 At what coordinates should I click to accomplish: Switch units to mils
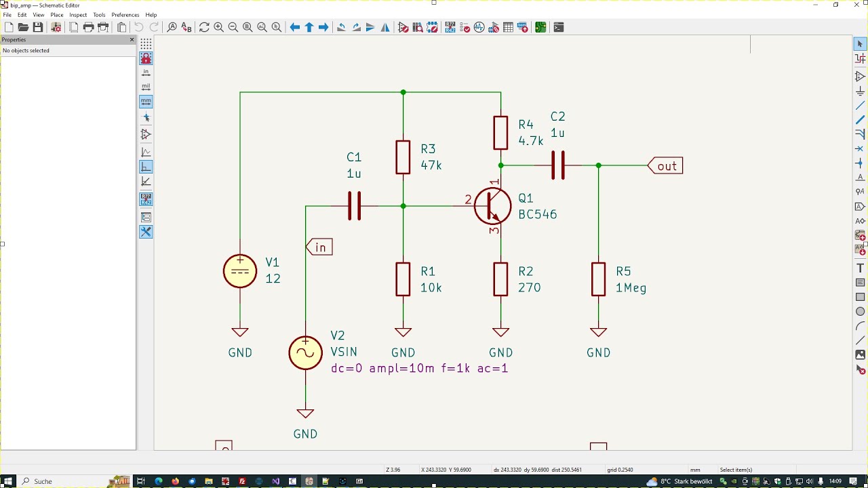point(146,87)
